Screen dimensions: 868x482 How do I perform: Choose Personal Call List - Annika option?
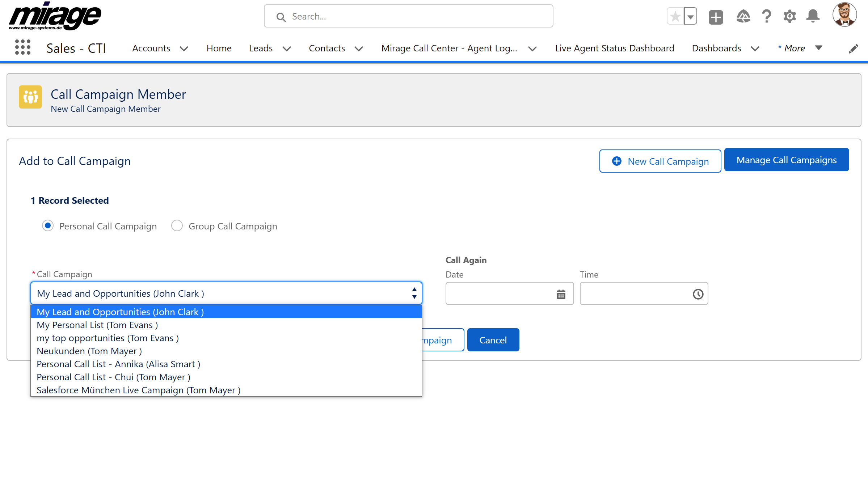(226, 364)
